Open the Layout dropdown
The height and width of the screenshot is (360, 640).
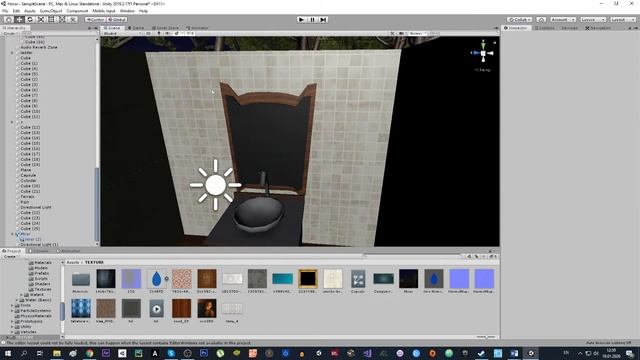click(x=622, y=19)
